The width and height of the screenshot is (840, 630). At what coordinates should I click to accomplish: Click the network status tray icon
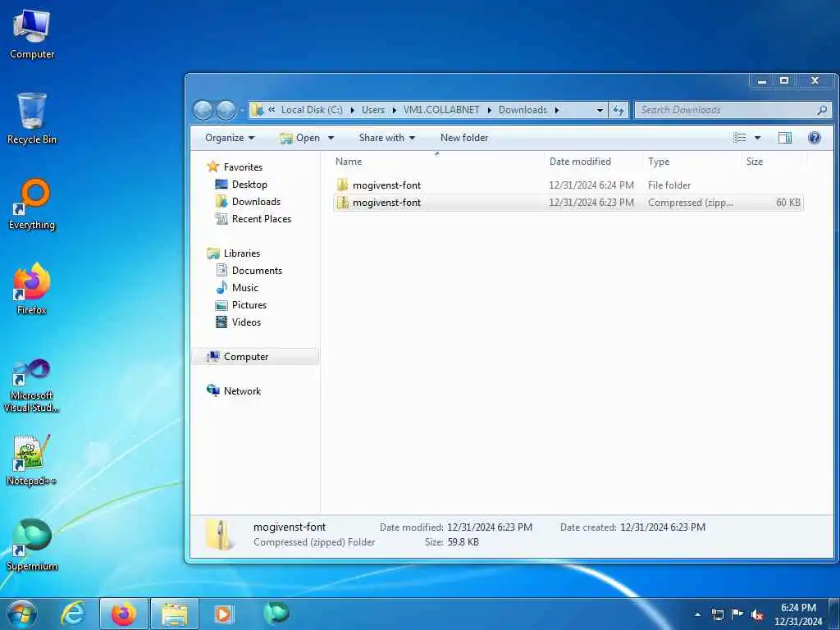717,614
